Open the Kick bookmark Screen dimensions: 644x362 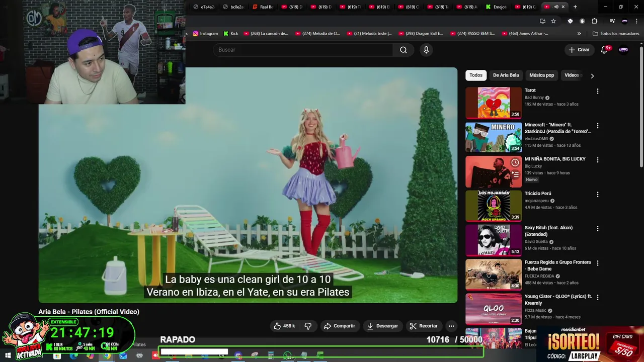pos(231,34)
